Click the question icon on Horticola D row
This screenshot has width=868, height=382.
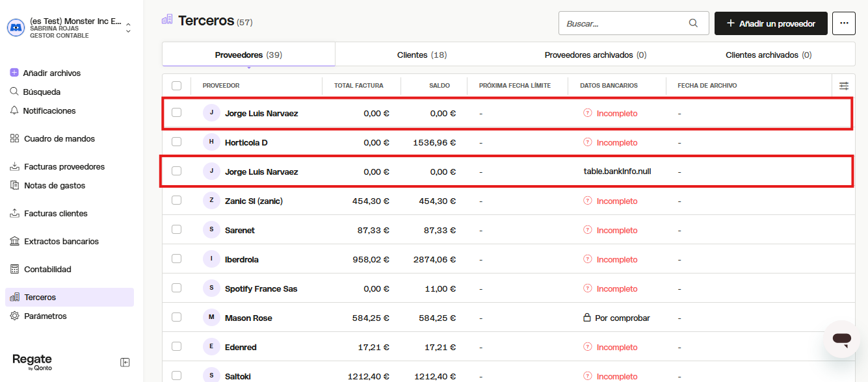tap(588, 142)
